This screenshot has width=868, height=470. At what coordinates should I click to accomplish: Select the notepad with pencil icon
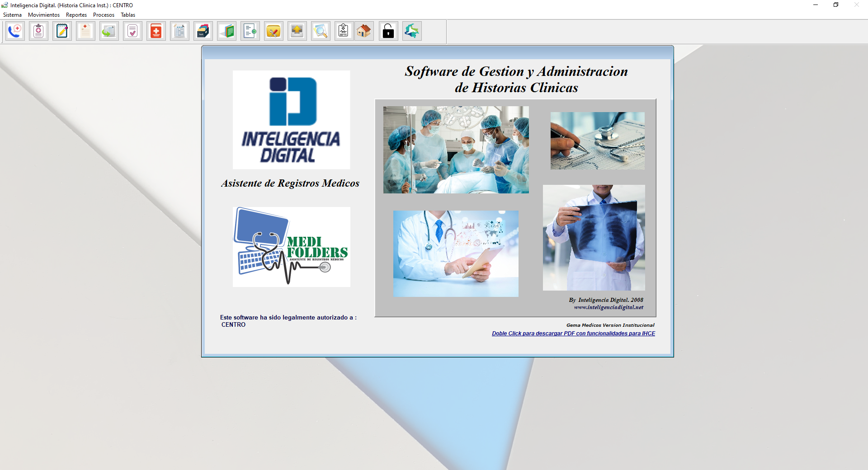tap(62, 31)
